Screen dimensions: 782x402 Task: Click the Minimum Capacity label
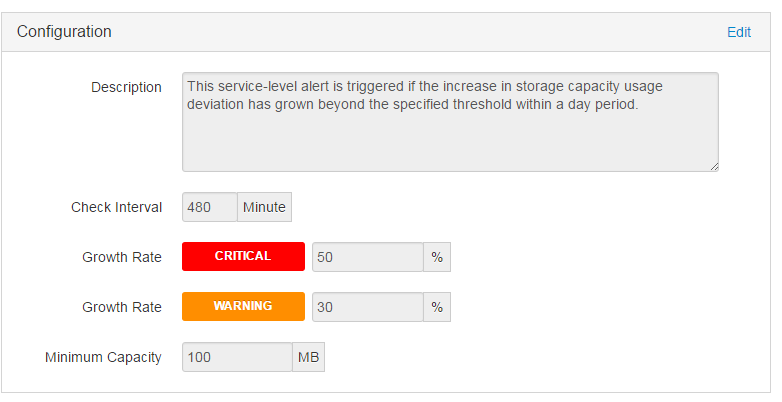click(x=103, y=357)
